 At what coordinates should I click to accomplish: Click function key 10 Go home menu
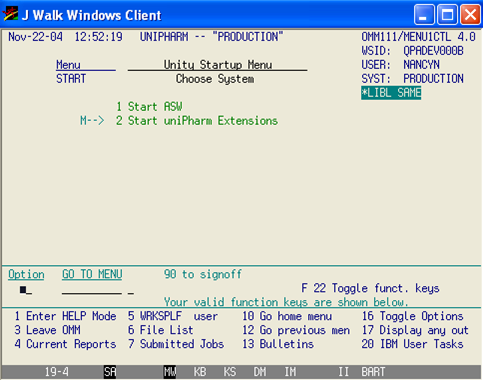tap(287, 316)
